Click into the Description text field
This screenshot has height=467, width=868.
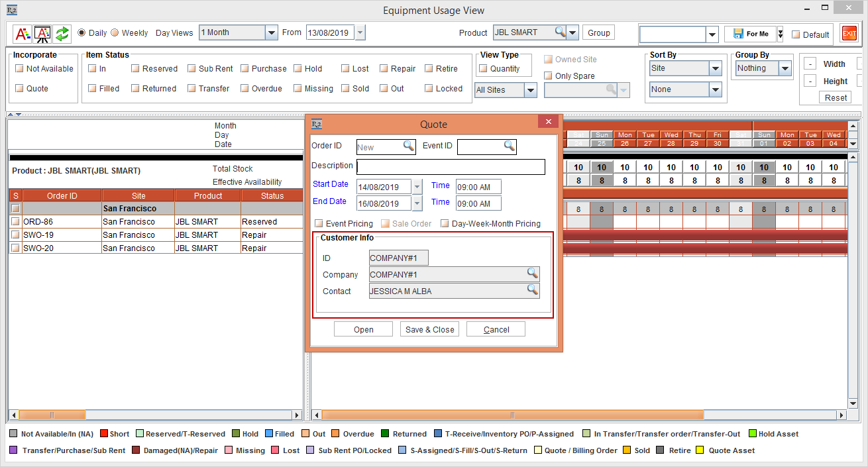coord(451,166)
